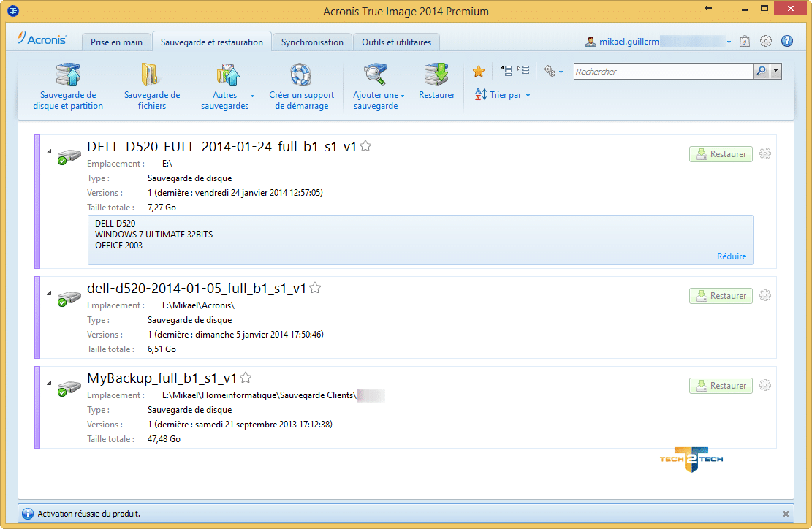The image size is (812, 529).
Task: Open settings gear in top bar
Action: click(765, 42)
